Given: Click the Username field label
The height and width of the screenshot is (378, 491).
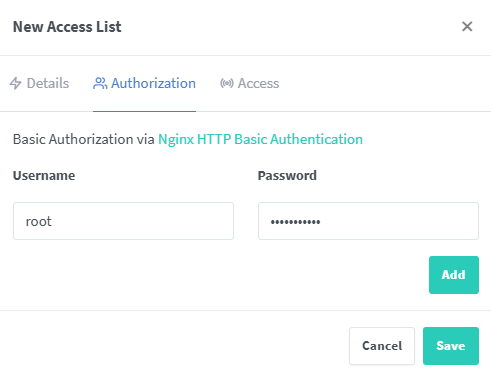Looking at the screenshot, I should click(44, 176).
